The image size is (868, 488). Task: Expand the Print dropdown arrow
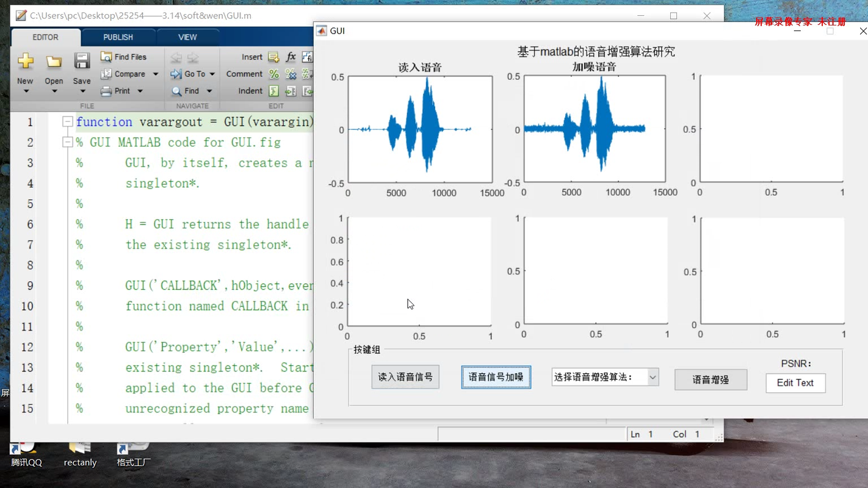140,91
